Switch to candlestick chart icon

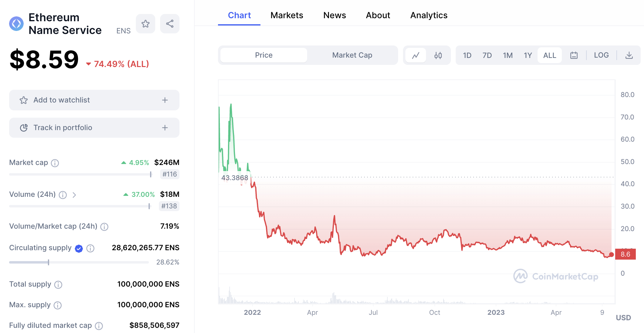[x=438, y=55]
